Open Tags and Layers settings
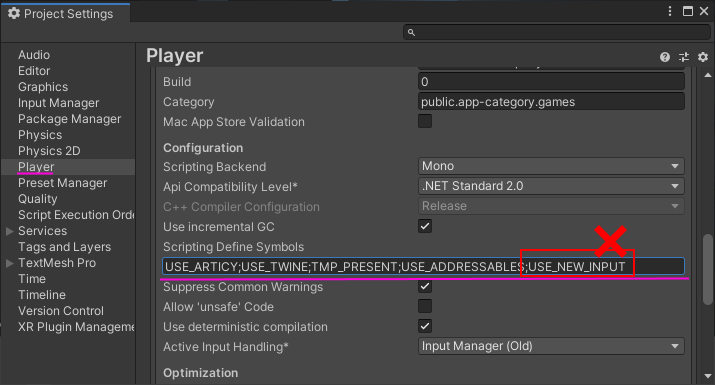Viewport: 715px width, 385px height. click(64, 247)
